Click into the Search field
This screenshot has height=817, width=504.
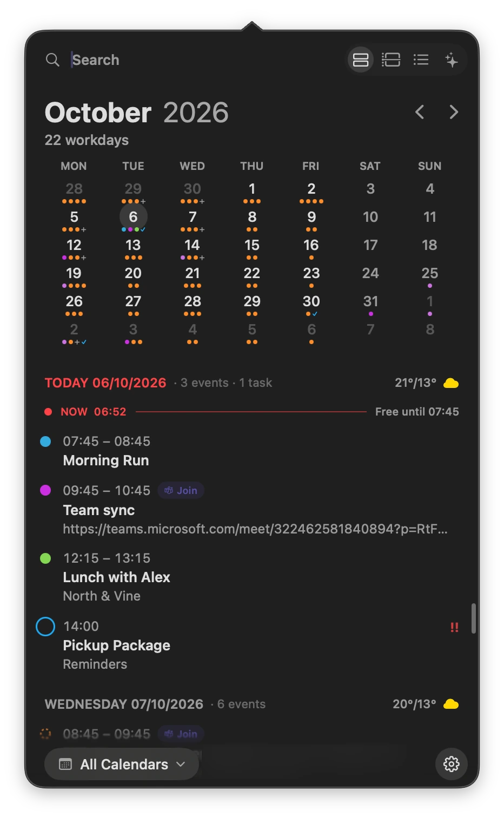205,60
